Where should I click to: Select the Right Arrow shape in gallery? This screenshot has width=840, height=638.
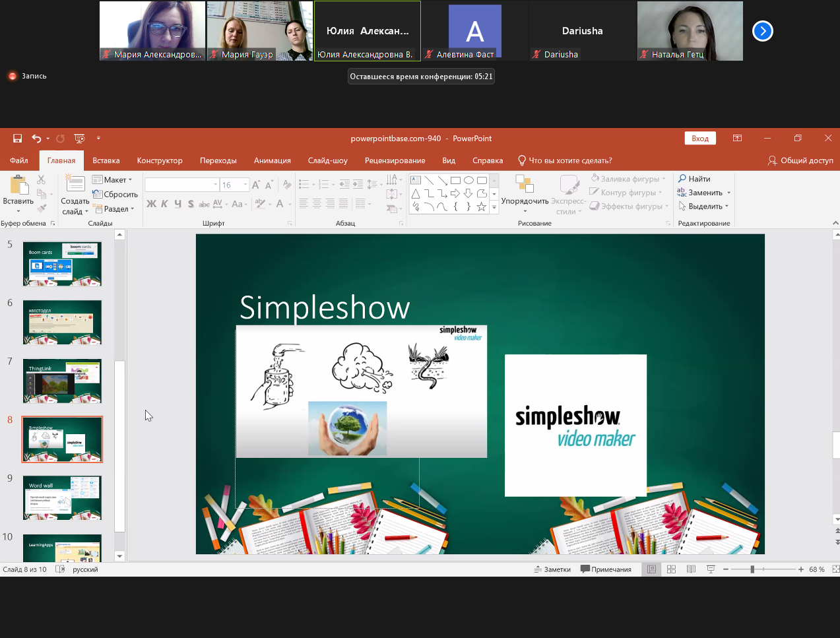[455, 193]
